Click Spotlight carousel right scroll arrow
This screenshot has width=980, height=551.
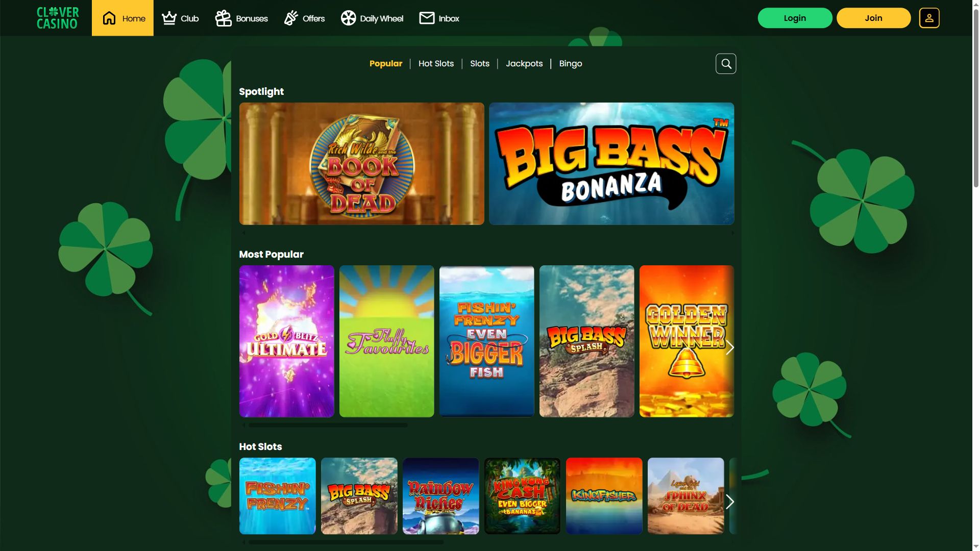tap(732, 233)
